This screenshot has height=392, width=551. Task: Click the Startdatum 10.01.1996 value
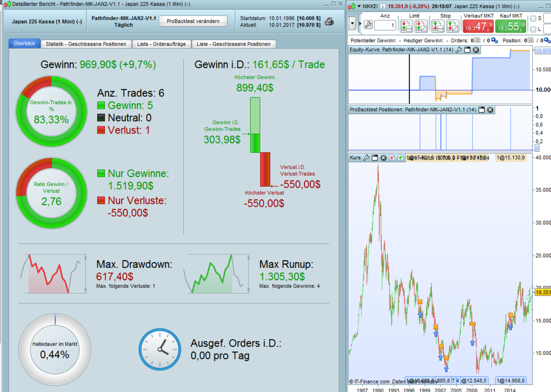pyautogui.click(x=282, y=18)
